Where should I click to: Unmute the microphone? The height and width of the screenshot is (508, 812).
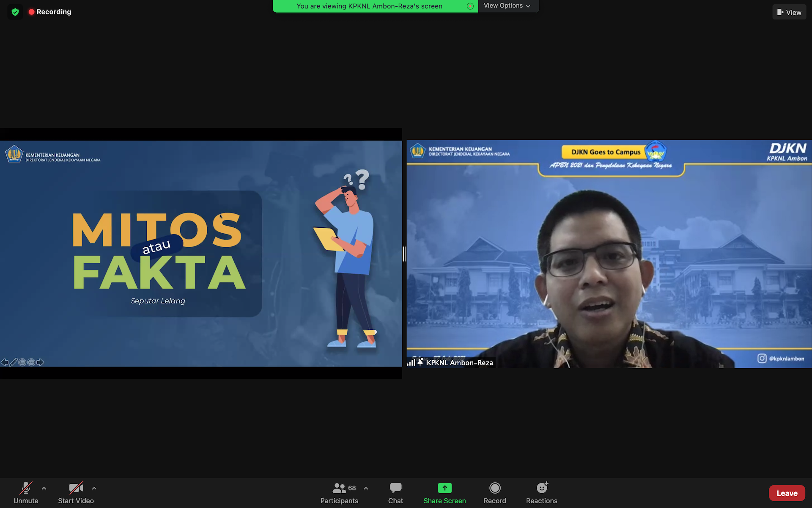point(26,493)
